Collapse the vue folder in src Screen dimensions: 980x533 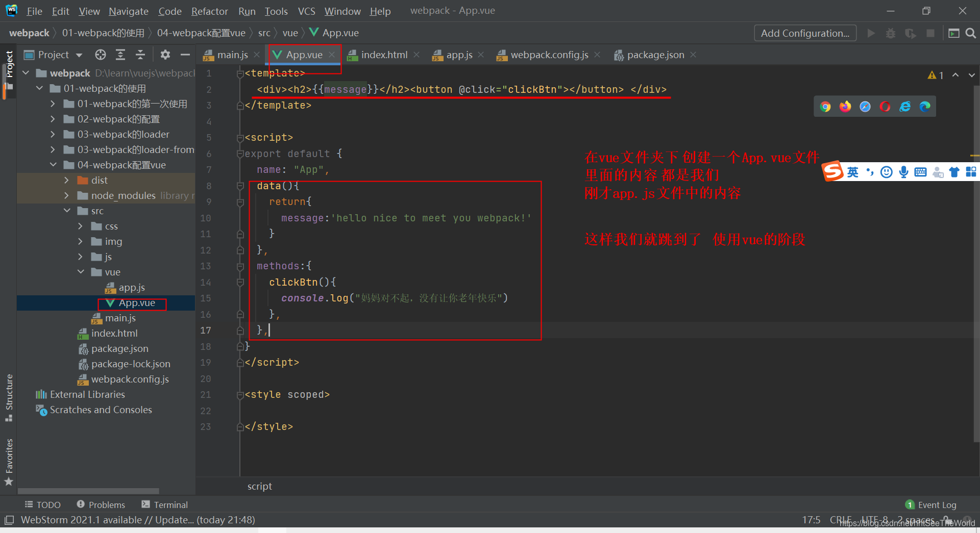(x=81, y=272)
